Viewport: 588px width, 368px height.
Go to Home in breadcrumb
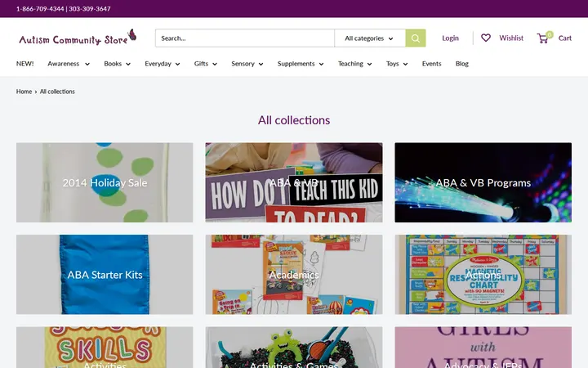point(24,92)
